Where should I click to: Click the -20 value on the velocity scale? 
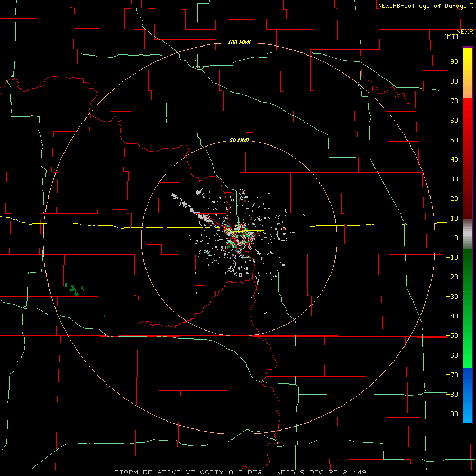click(452, 277)
